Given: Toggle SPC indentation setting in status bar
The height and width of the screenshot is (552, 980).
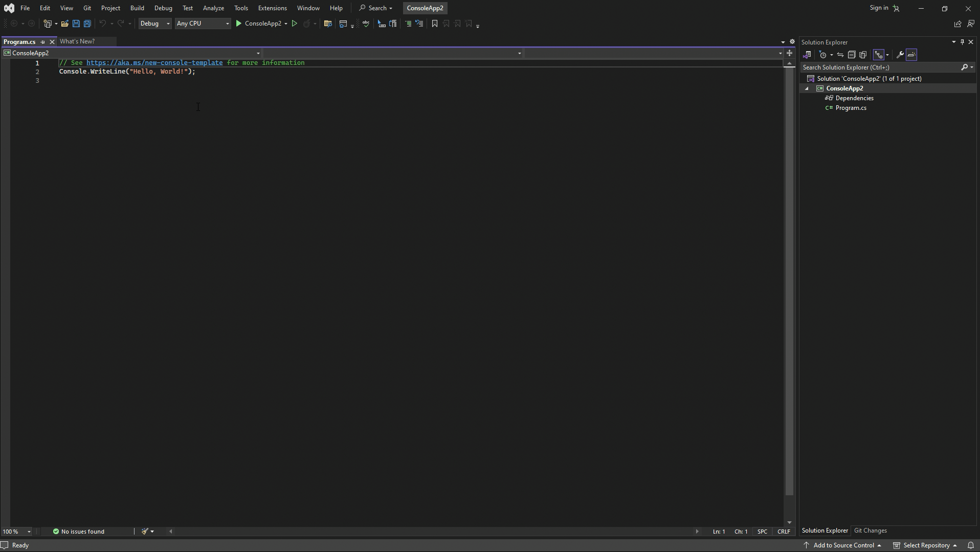Looking at the screenshot, I should click(762, 532).
